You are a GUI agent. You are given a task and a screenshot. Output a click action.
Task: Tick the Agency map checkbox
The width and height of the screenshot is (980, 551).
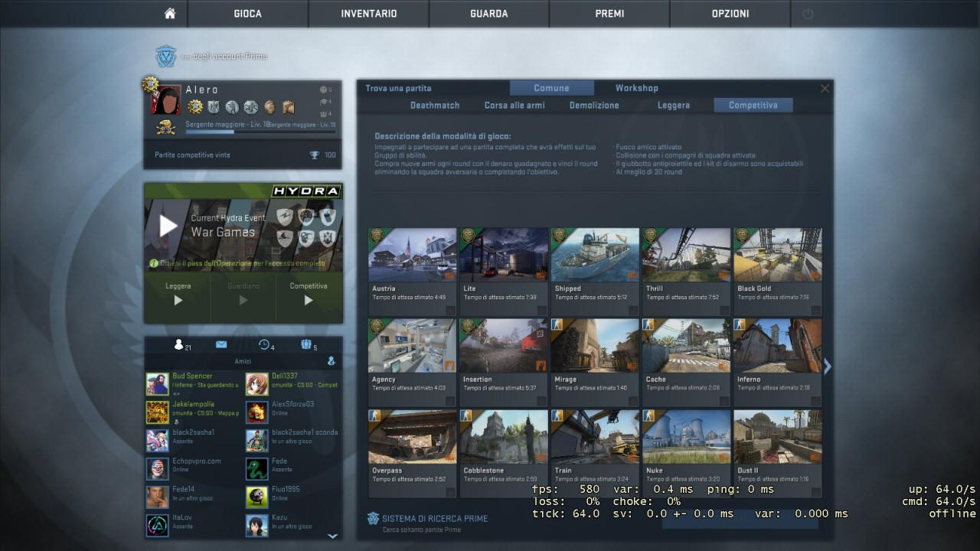450,401
